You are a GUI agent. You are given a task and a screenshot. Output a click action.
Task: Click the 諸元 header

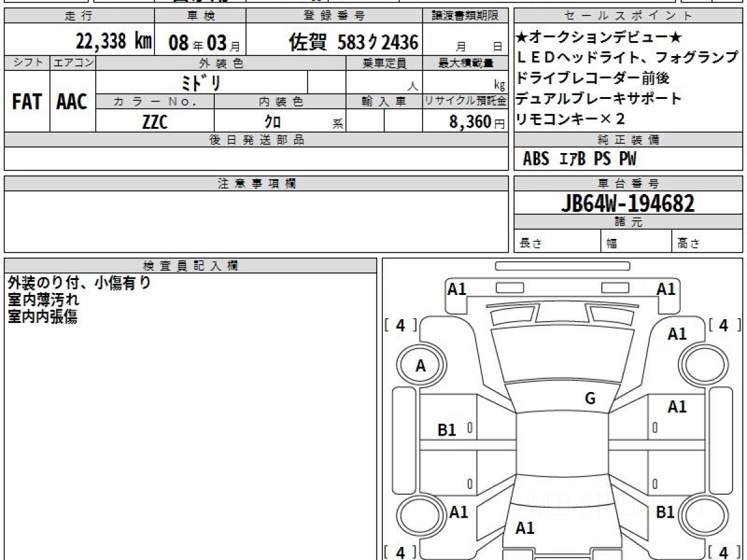pos(628,222)
